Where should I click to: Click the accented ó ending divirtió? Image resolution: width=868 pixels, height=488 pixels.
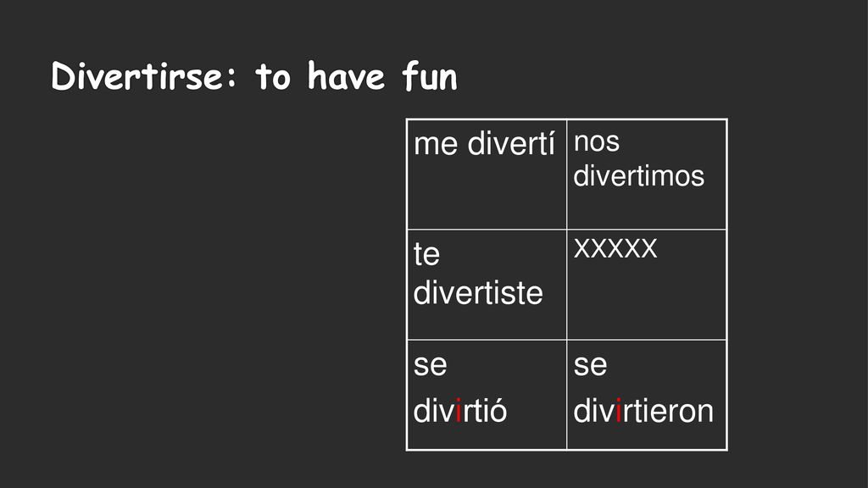click(497, 410)
